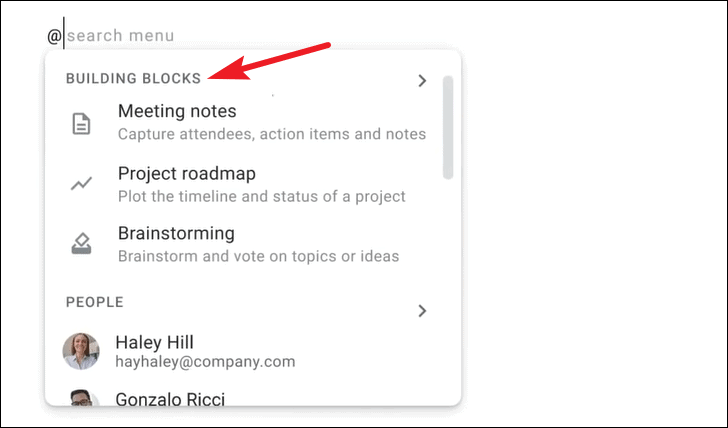Expand the People section chevron
The image size is (728, 428).
pos(422,311)
